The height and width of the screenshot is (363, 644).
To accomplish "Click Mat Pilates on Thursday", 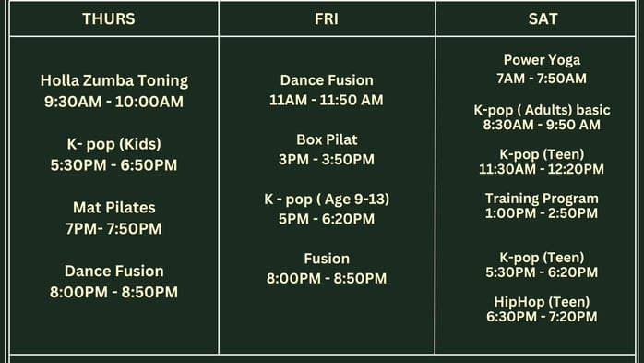I will tap(114, 208).
